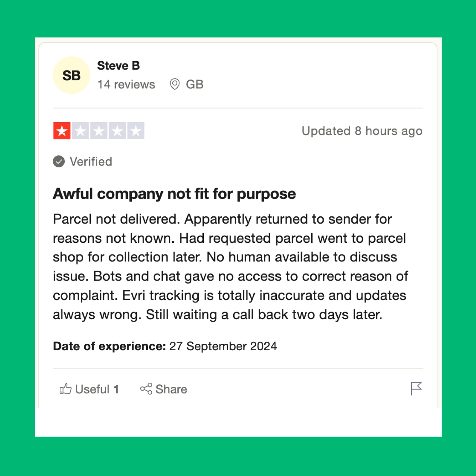Open the 14 reviews link
Viewport: 476px width, 476px height.
click(x=126, y=84)
